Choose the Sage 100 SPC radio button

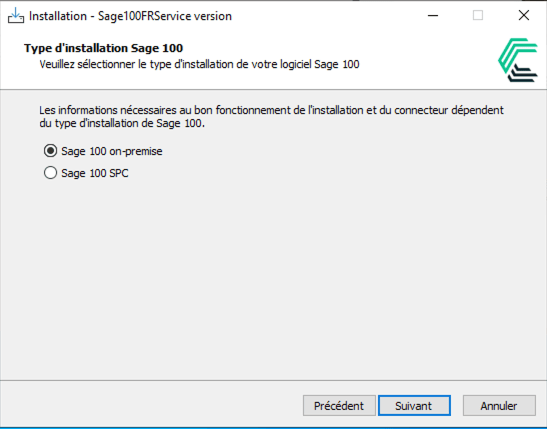point(51,173)
